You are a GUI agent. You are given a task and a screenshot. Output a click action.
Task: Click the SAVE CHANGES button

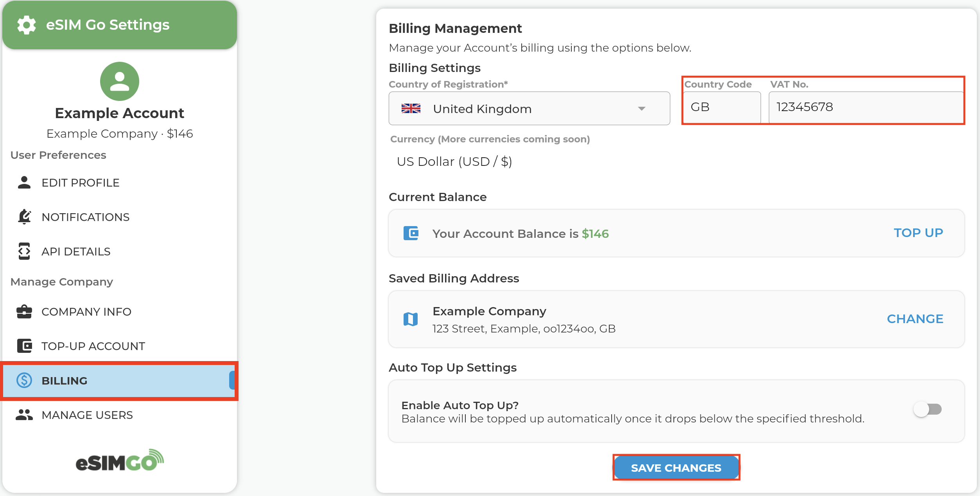[x=676, y=467]
